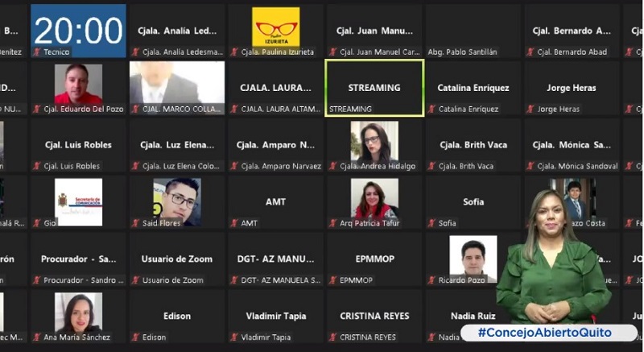The height and width of the screenshot is (352, 644).
Task: Click muted mic icon on Said Flores tile
Action: (135, 223)
